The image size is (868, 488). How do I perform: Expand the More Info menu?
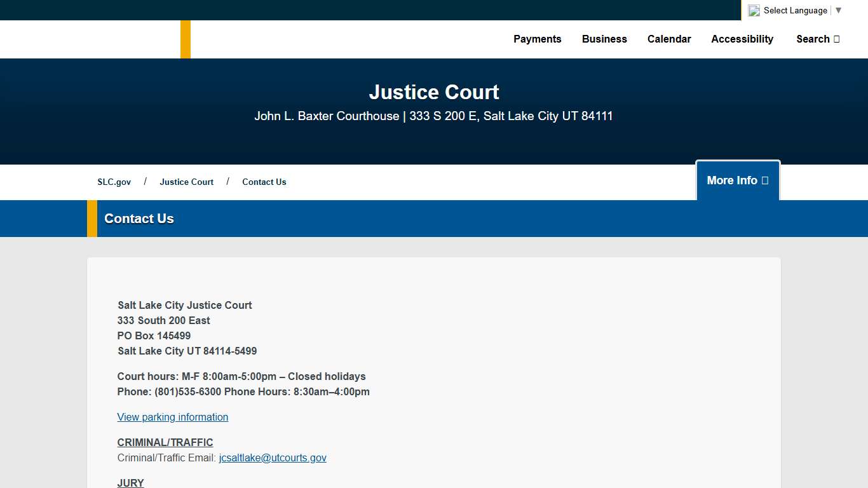(737, 180)
